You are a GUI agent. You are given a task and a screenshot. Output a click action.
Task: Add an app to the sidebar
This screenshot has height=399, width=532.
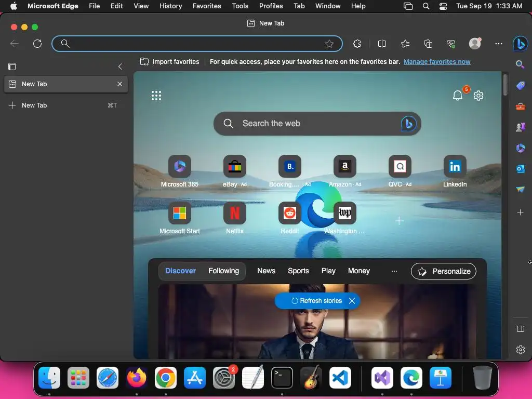tap(520, 212)
